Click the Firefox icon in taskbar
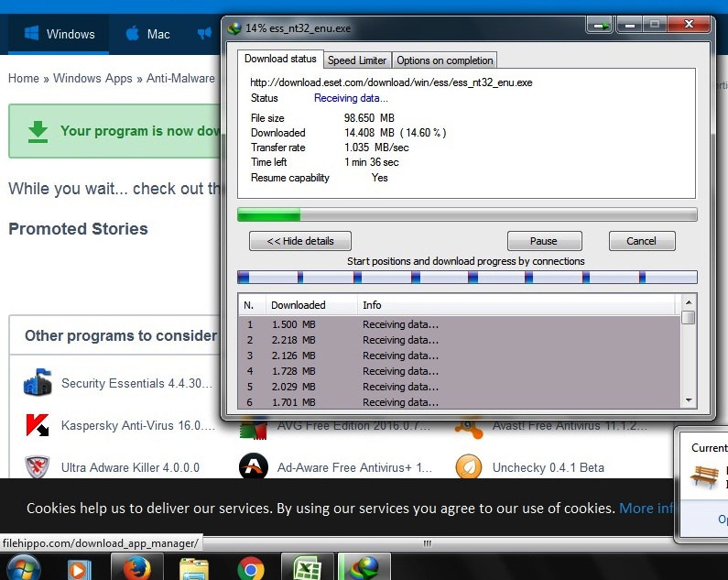The image size is (728, 580). tap(137, 568)
